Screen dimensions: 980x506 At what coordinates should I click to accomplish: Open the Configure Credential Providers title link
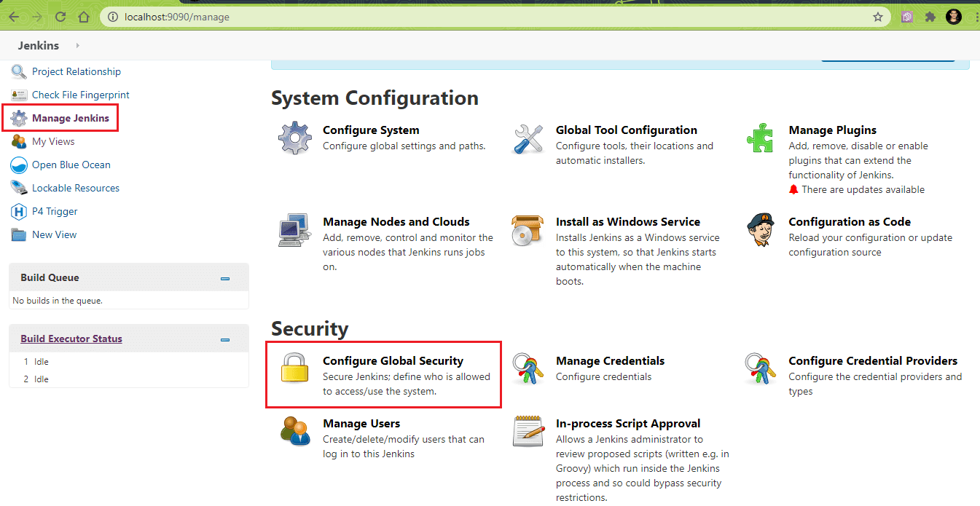point(874,361)
